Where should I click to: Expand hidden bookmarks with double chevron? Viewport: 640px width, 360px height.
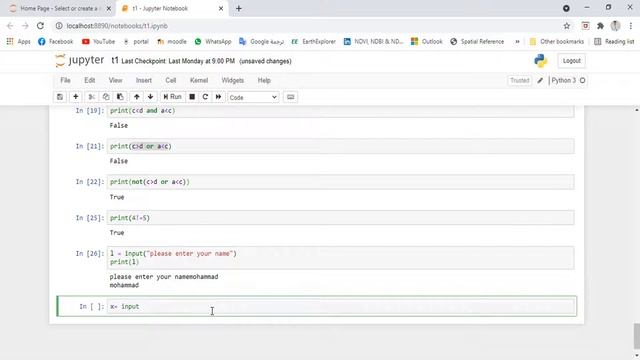(x=517, y=42)
